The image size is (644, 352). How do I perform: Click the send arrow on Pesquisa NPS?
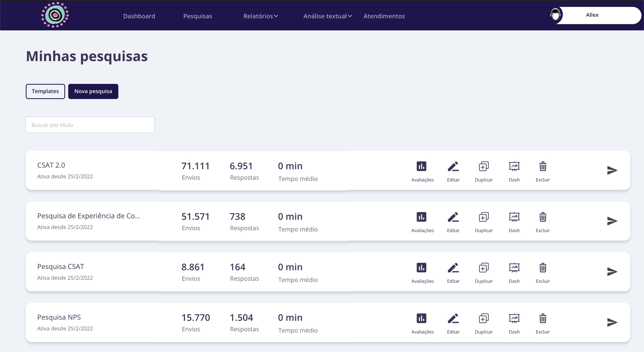coord(612,322)
